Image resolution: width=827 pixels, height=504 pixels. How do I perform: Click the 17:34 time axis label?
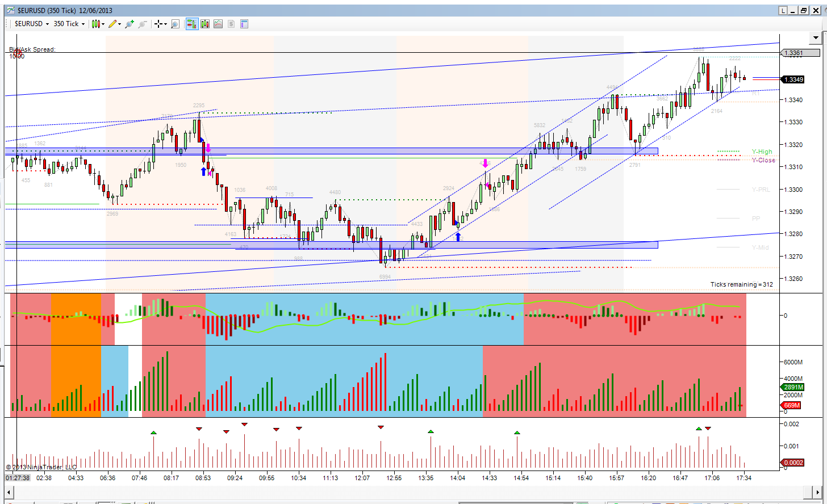click(744, 478)
